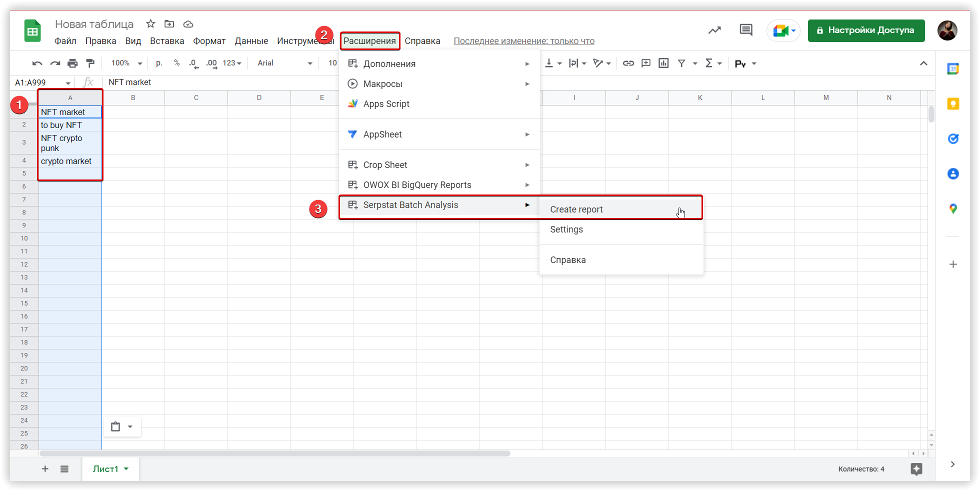Click the Расширения menu

pos(369,41)
